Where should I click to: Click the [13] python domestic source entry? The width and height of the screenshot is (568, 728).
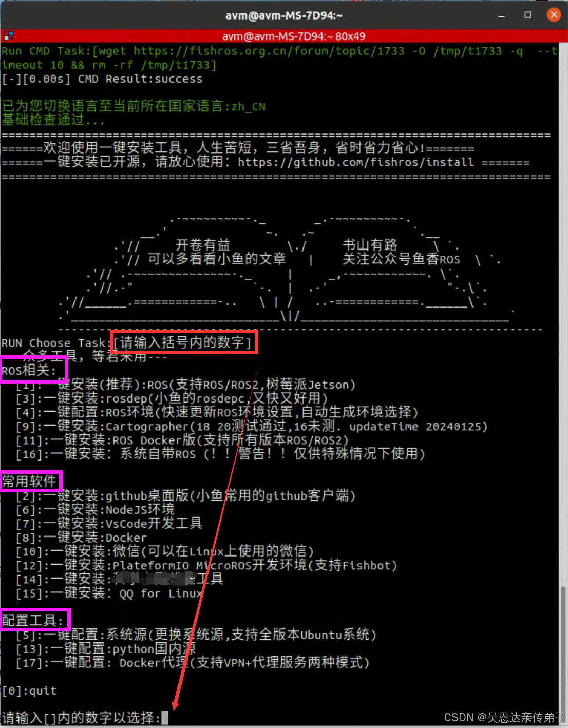tap(106, 649)
